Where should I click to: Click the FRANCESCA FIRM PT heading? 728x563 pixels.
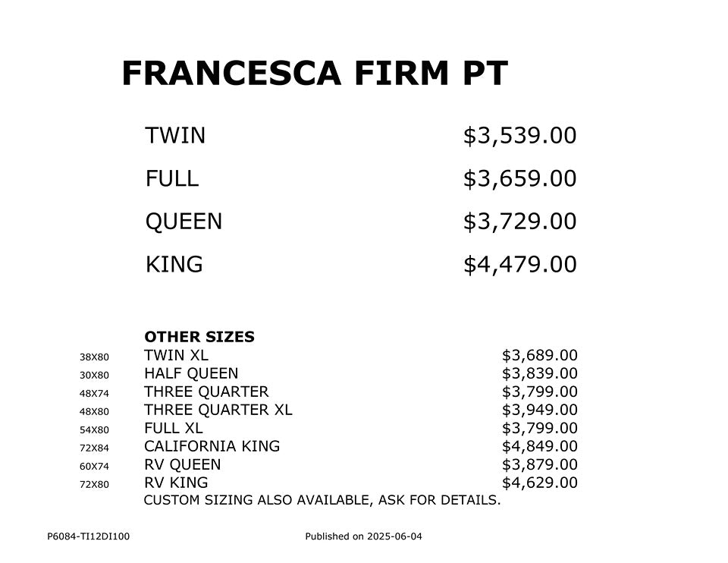click(314, 74)
